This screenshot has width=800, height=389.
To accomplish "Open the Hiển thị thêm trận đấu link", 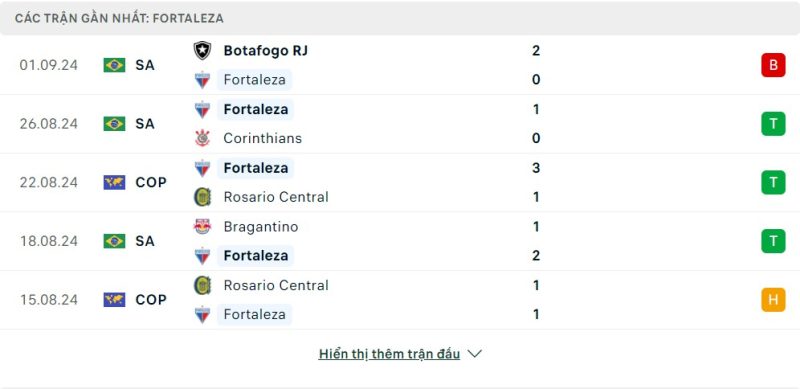I will pos(389,354).
